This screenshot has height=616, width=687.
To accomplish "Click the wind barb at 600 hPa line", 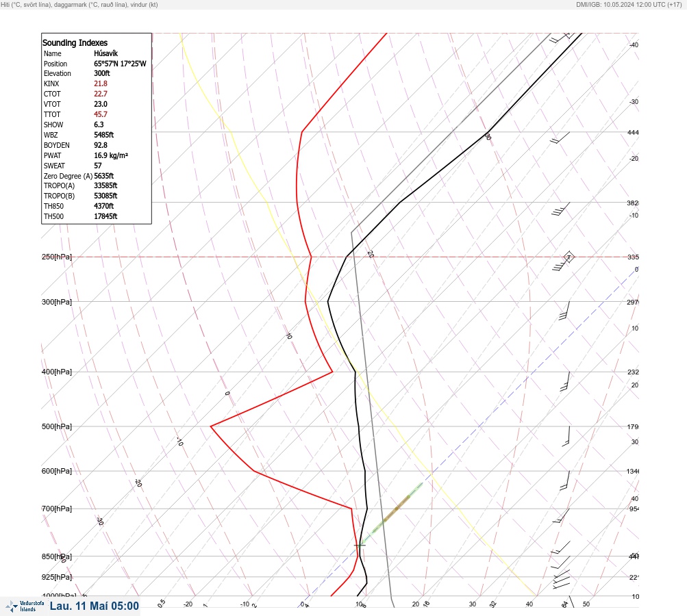I will pos(565,480).
